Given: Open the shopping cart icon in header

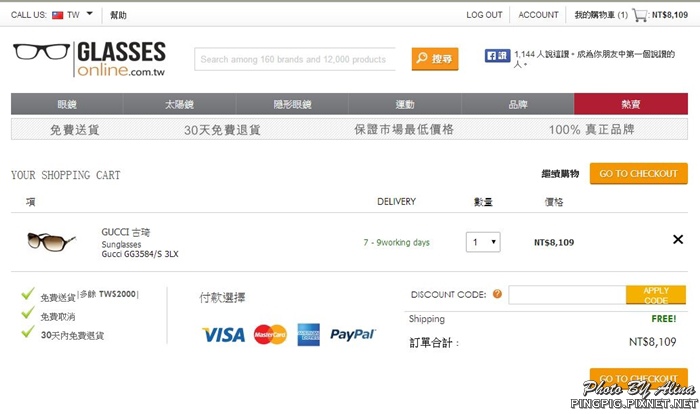Looking at the screenshot, I should tap(639, 15).
